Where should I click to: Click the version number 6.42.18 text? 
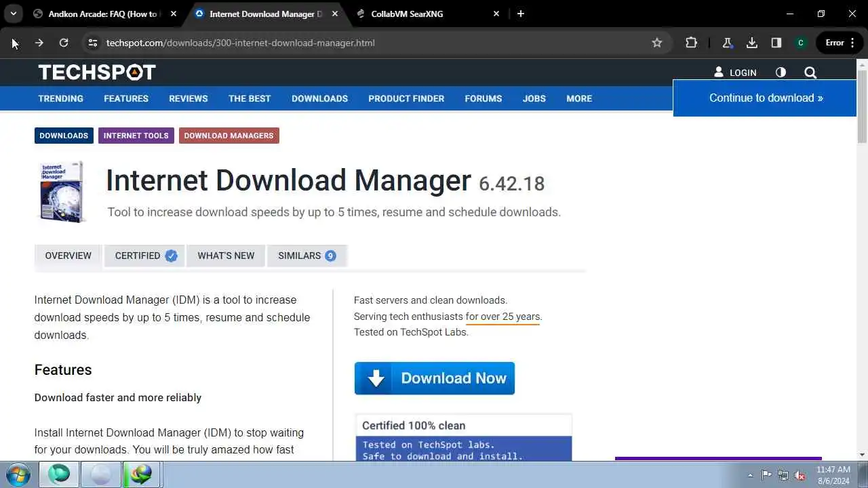click(511, 184)
